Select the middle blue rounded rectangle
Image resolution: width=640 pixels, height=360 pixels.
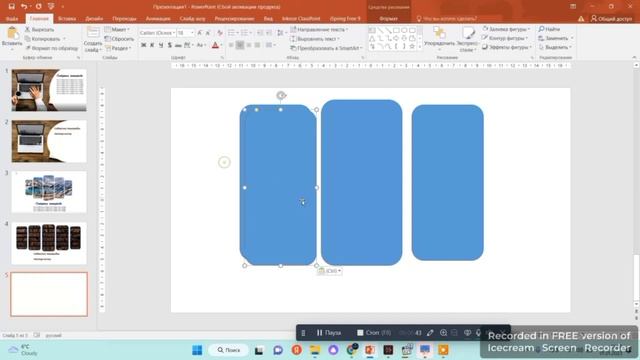tap(362, 182)
